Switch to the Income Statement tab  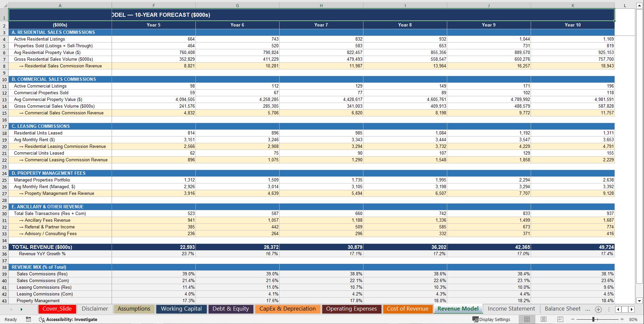coord(511,309)
